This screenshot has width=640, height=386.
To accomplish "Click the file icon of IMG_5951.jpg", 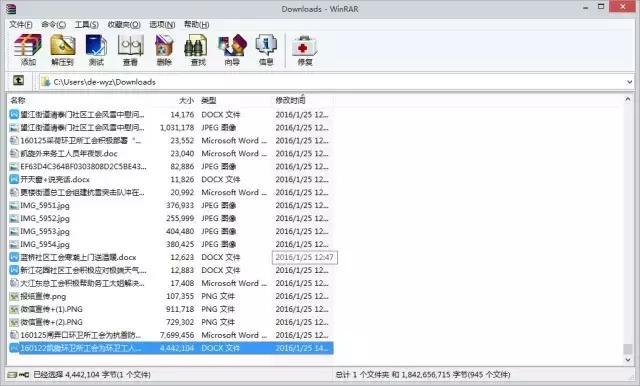I will point(14,205).
